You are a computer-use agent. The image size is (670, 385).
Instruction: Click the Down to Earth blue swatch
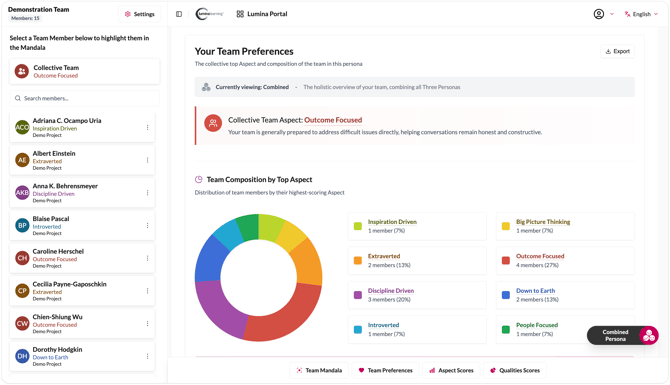pyautogui.click(x=505, y=295)
